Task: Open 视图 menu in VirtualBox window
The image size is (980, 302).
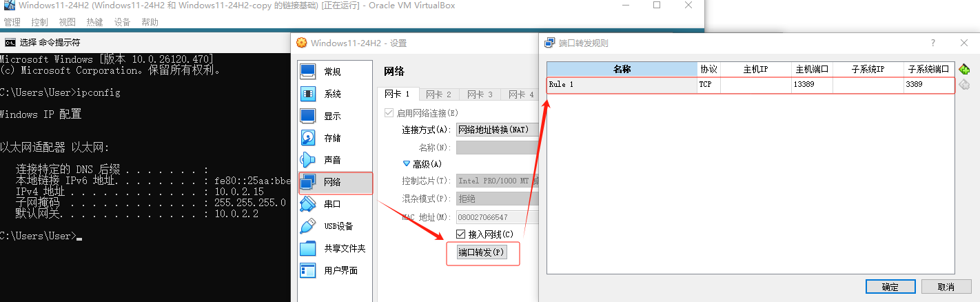Action: 68,22
